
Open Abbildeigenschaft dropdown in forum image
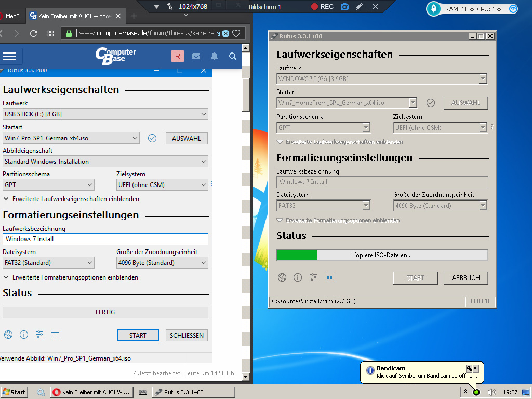point(105,162)
